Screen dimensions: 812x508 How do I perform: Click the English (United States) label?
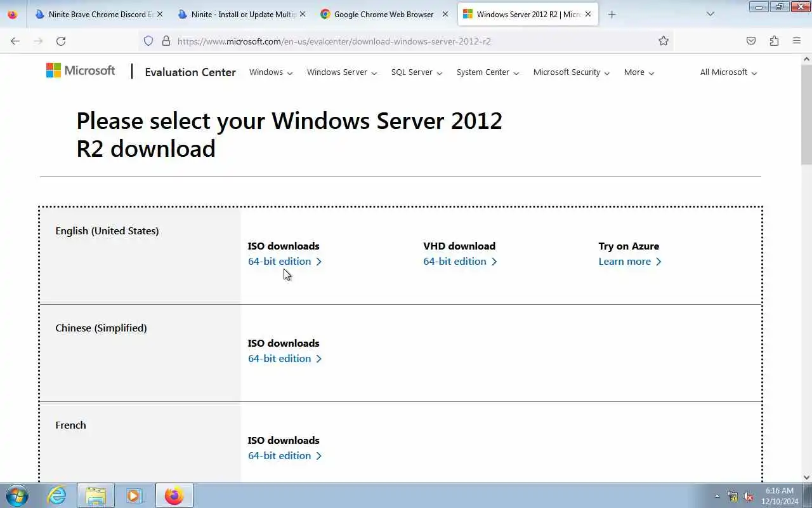coord(107,231)
